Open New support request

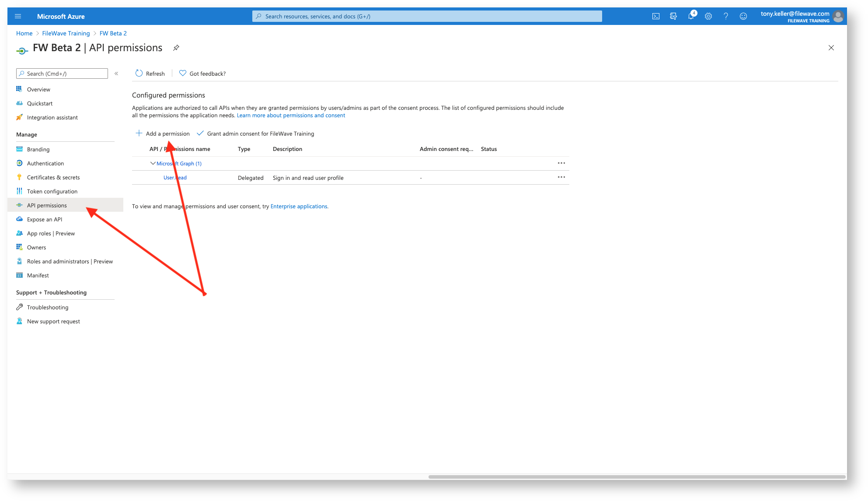pos(53,321)
